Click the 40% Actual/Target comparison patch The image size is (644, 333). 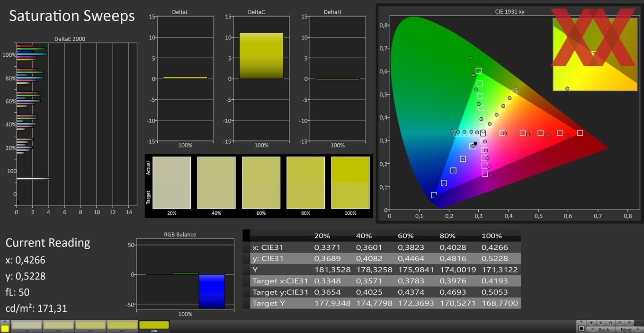pos(216,183)
